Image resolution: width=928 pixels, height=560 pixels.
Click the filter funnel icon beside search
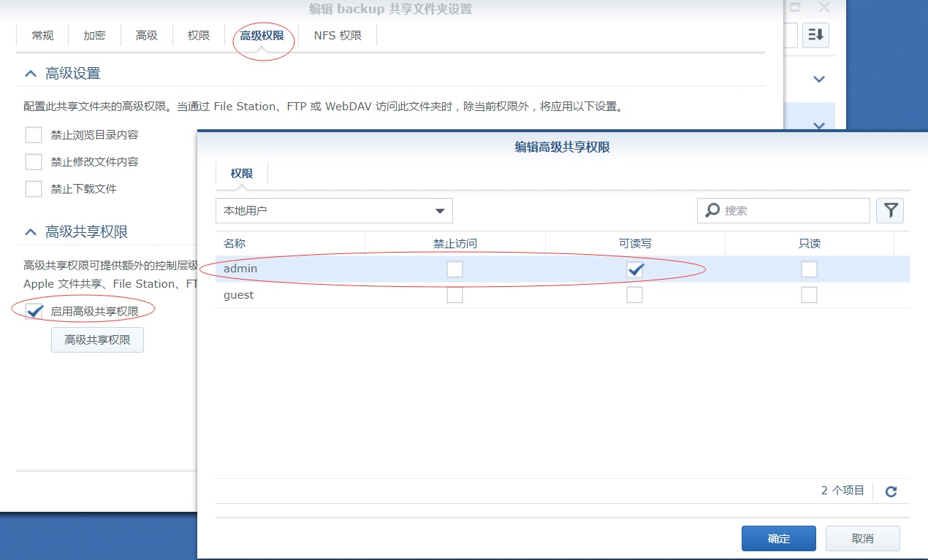pyautogui.click(x=890, y=210)
